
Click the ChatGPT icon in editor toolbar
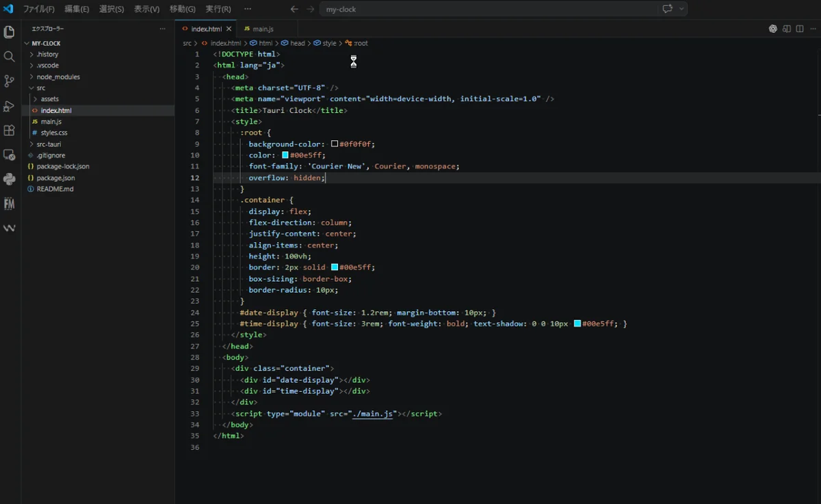click(772, 29)
